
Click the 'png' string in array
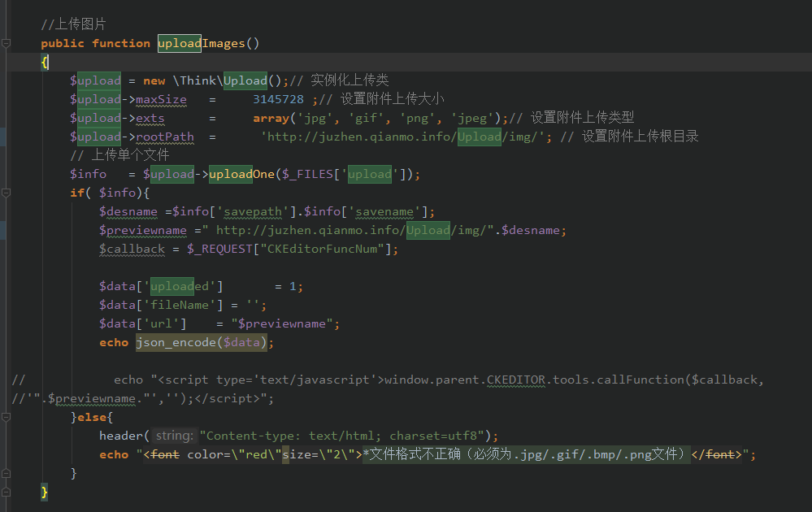[417, 118]
